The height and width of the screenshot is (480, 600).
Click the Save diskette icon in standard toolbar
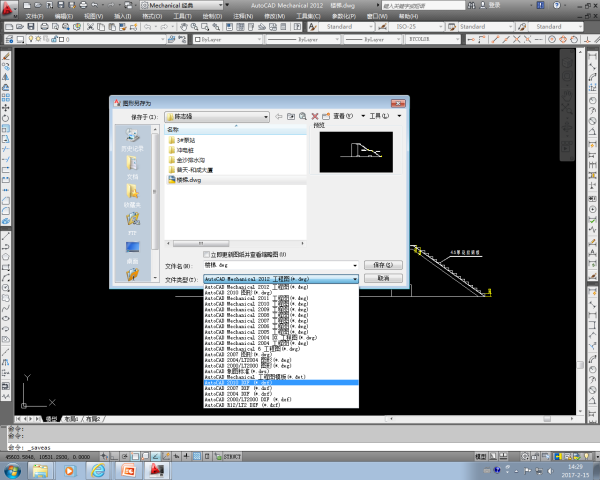(31, 27)
